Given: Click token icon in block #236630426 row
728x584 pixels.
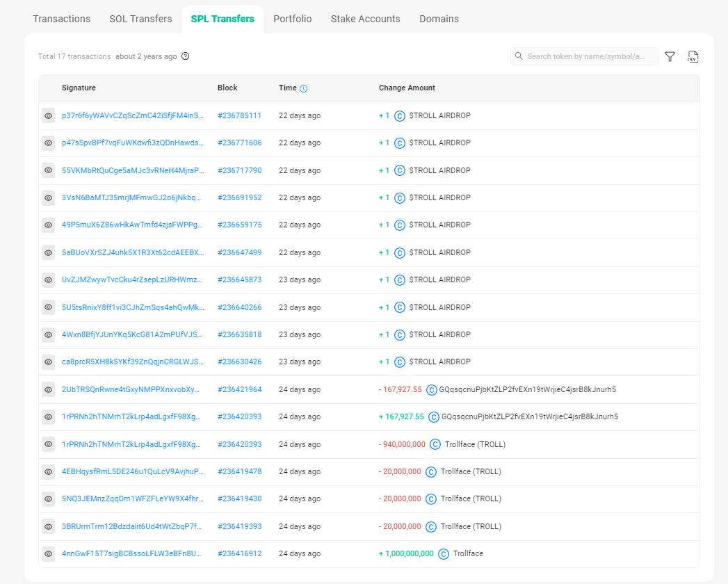Looking at the screenshot, I should [400, 362].
